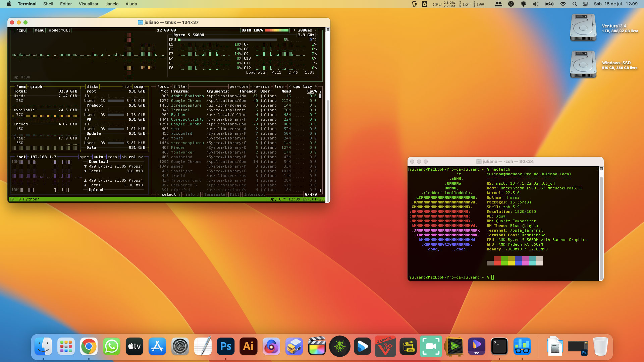Cycle the cpu lazy sort selector forward
The width and height of the screenshot is (644, 362).
[315, 86]
